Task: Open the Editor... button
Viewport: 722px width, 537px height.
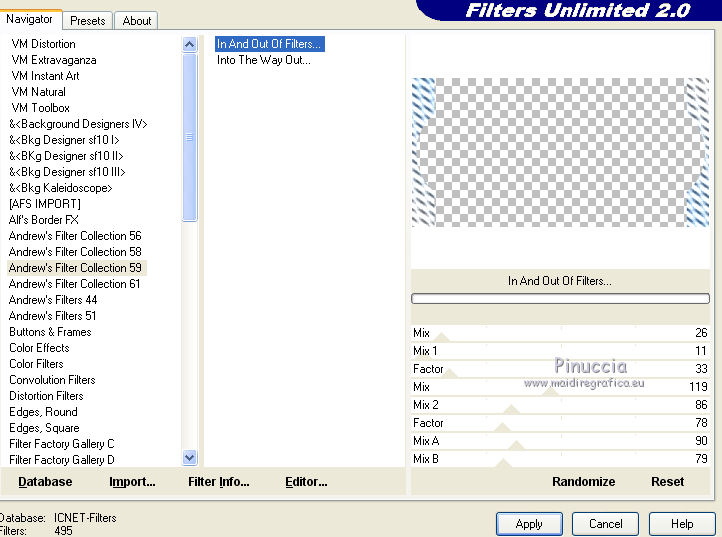Action: [x=306, y=482]
